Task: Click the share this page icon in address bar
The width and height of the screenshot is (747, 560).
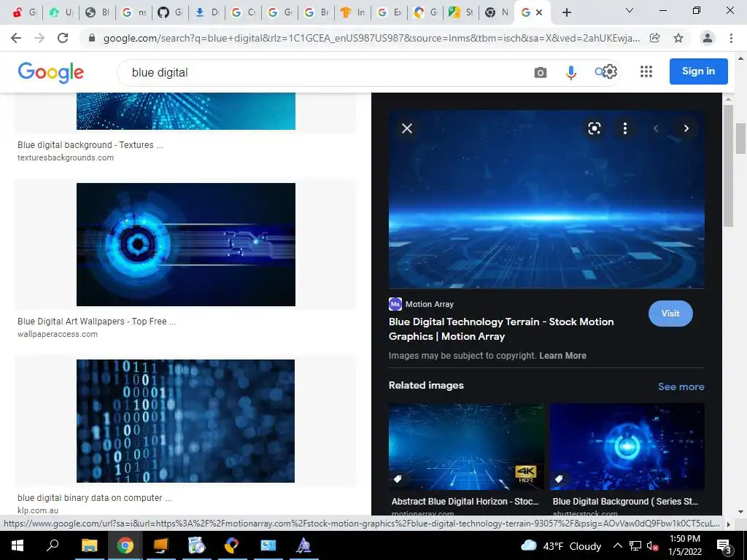Action: [x=655, y=38]
